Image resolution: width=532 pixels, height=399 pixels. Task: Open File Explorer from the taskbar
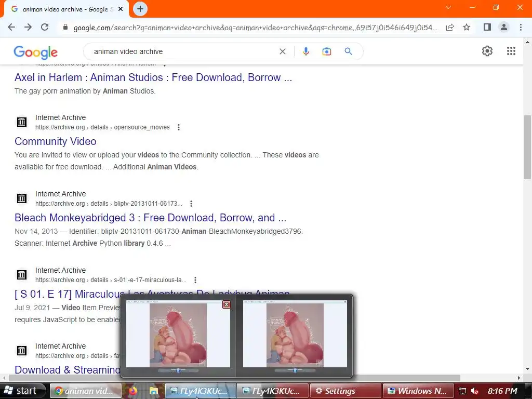pos(153,391)
